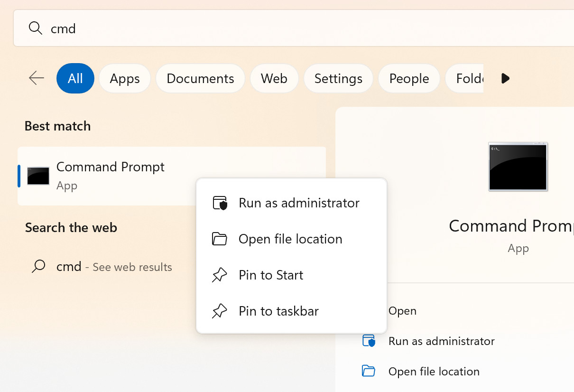
Task: Click Command Prompt small icon in results
Action: pos(38,176)
